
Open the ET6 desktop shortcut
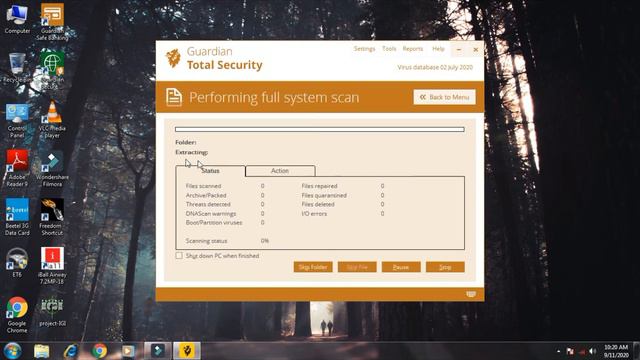[x=17, y=263]
